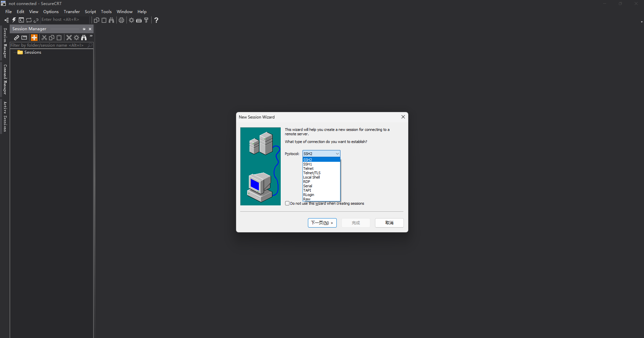Screen dimensions: 644x338
Task: Select the Sessions folder in tree
Action: [29, 52]
